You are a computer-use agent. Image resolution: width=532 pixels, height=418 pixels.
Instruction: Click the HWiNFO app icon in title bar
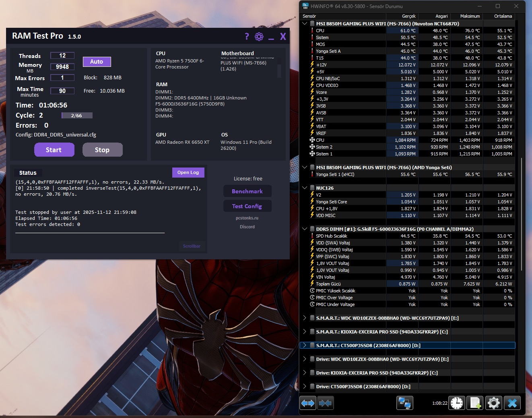(305, 6)
